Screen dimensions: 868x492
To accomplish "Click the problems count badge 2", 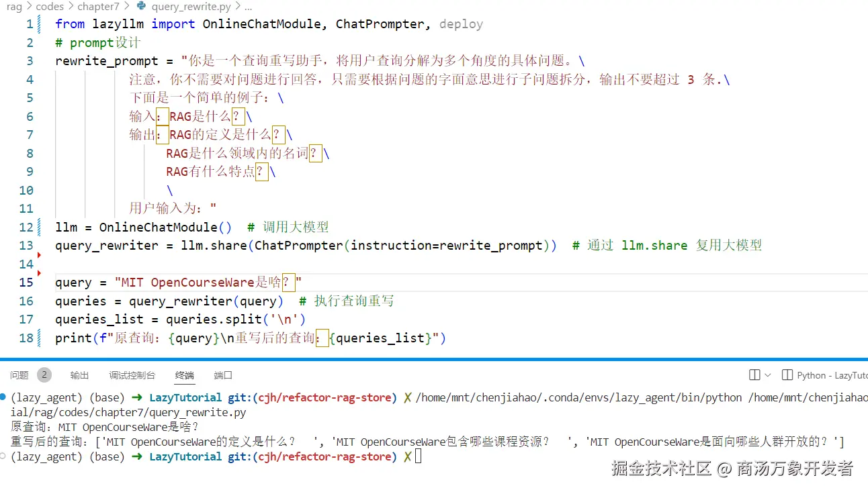I will pos(44,375).
